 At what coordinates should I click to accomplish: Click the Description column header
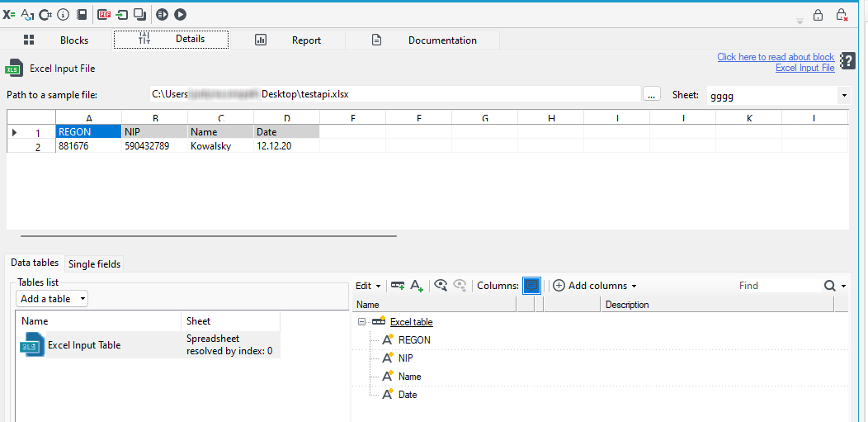pyautogui.click(x=717, y=305)
